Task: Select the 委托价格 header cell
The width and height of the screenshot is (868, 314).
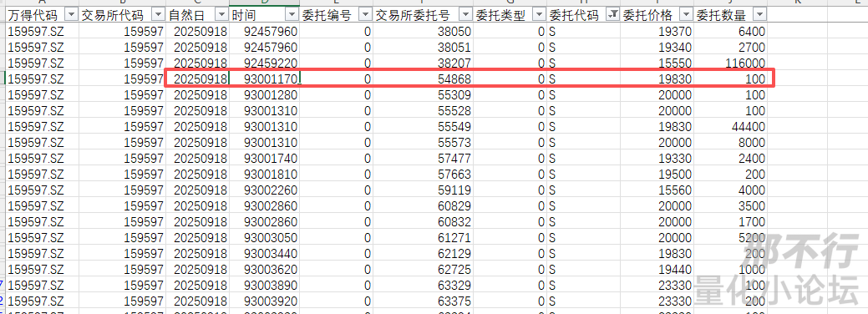Action: [x=657, y=15]
